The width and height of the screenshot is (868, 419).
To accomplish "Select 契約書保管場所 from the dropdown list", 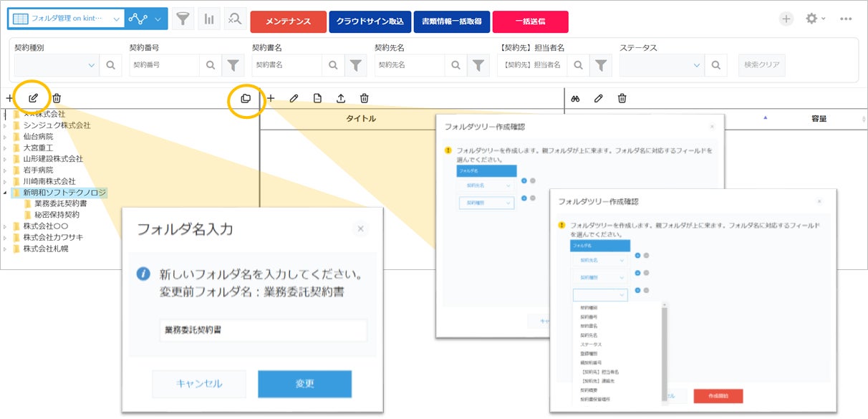I will pyautogui.click(x=596, y=399).
